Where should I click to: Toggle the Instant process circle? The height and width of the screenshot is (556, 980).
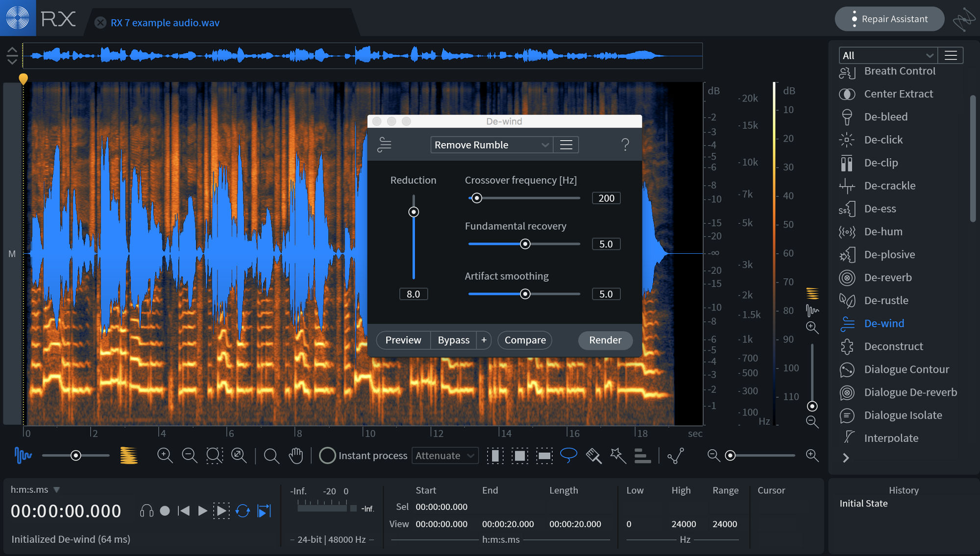[x=327, y=456]
